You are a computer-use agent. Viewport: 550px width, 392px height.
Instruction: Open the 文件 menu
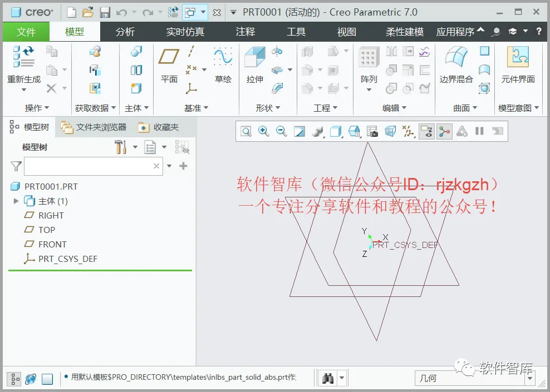(26, 32)
